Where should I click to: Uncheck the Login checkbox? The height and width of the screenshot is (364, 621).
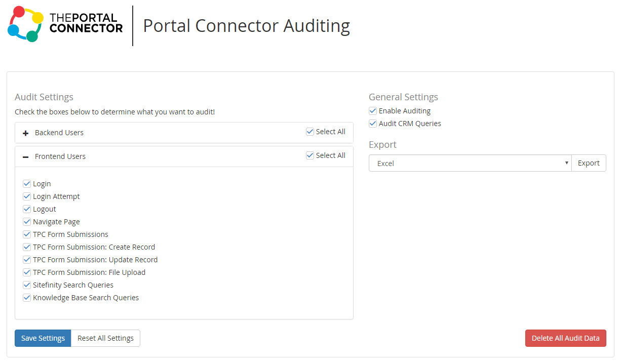[x=27, y=184]
